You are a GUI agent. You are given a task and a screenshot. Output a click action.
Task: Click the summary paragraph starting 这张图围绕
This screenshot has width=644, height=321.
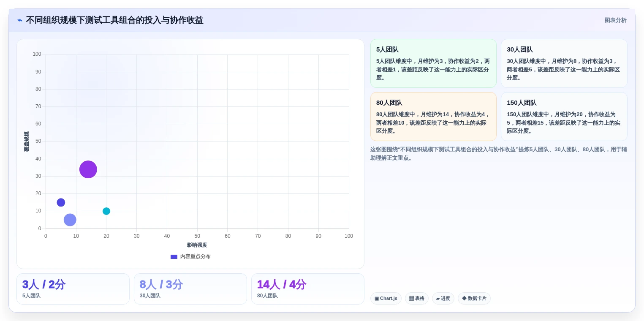coord(499,154)
